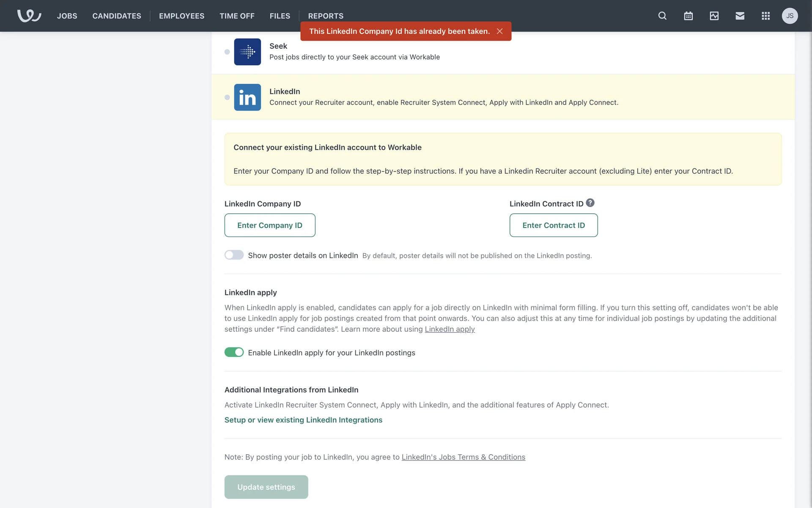Screen dimensions: 812x508
Task: Open the calendar icon in the top bar
Action: click(688, 16)
